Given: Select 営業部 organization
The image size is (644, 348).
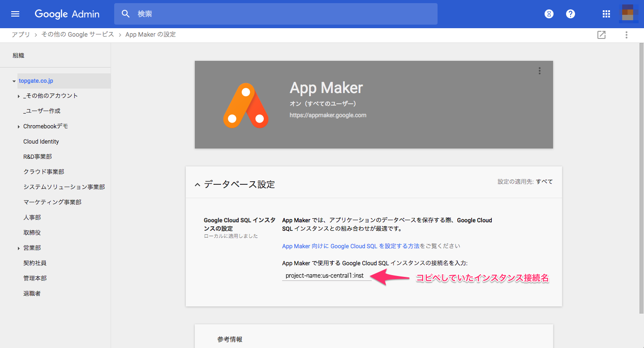Looking at the screenshot, I should pos(32,248).
